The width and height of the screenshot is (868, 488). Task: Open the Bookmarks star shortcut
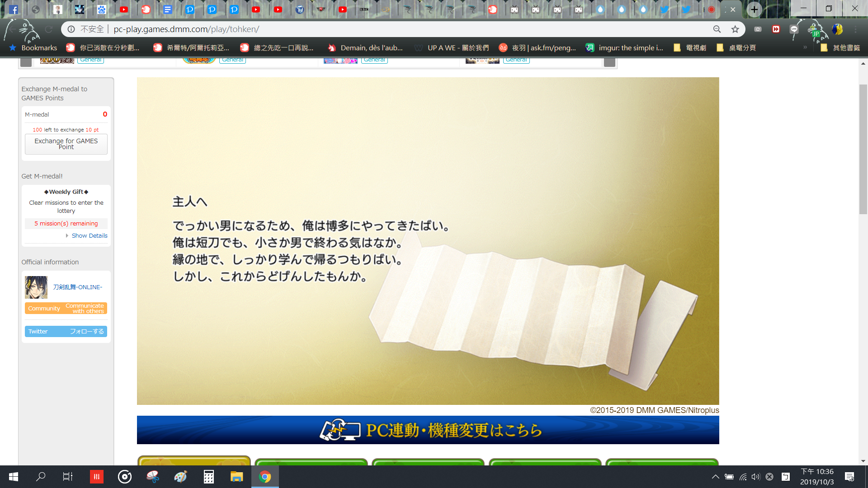(33, 48)
